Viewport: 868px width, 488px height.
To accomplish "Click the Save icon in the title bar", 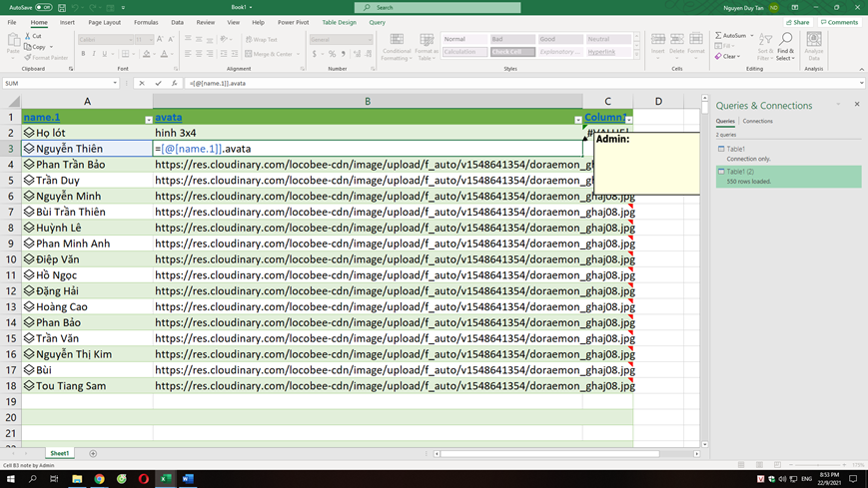I will (x=62, y=8).
